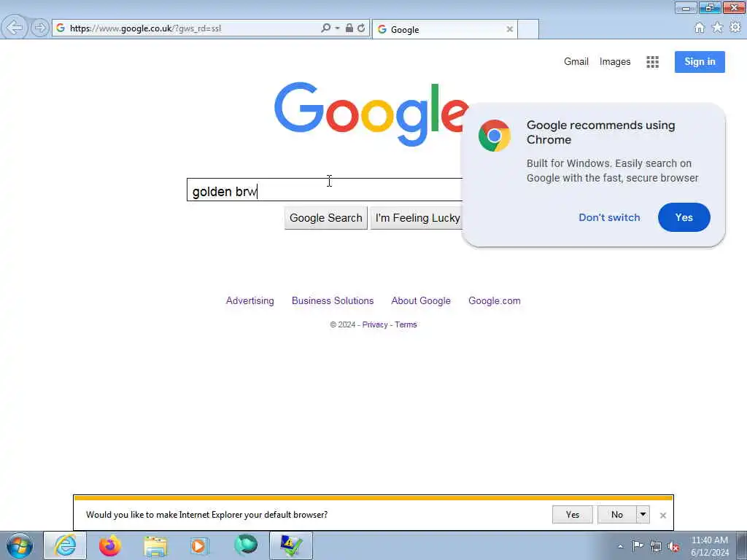Accept Chrome with the blue Yes button
This screenshot has height=560, width=747.
pyautogui.click(x=684, y=217)
